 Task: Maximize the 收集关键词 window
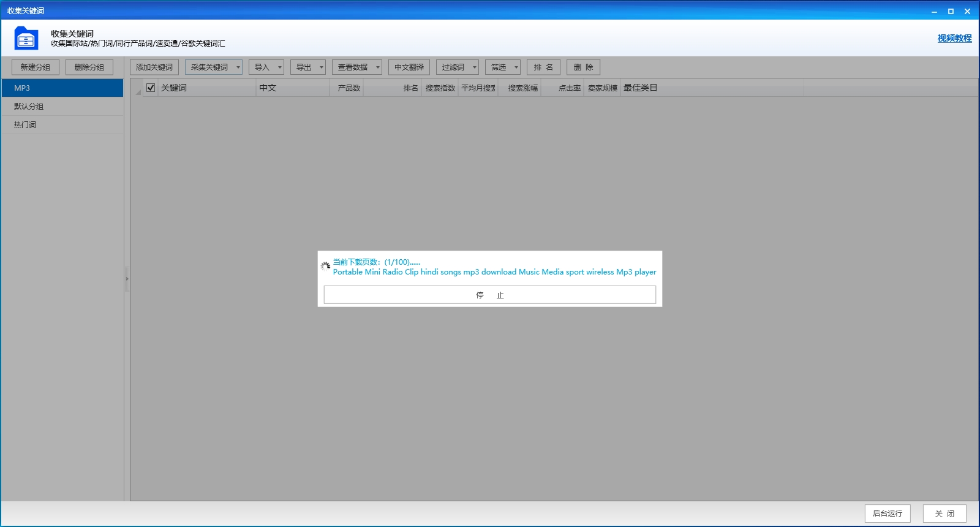tap(951, 11)
